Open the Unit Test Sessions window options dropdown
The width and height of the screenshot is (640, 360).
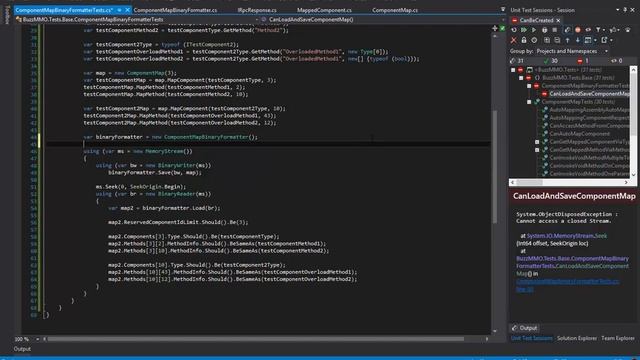618,10
